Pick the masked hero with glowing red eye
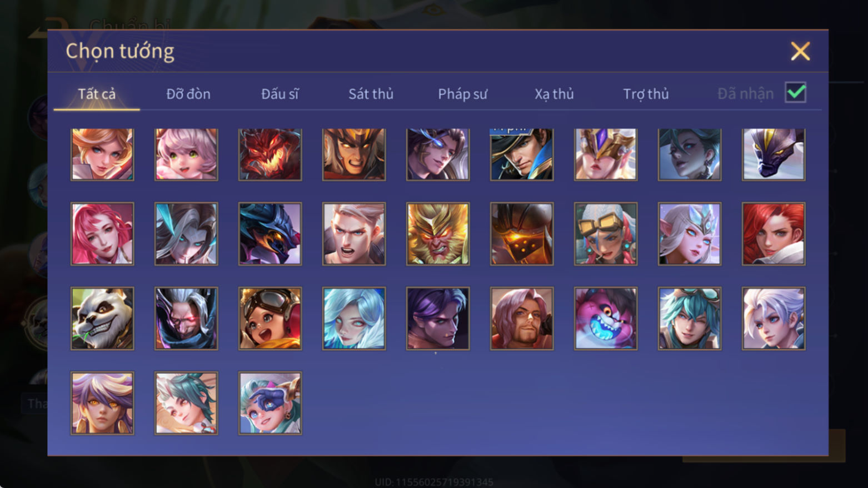Screen dimensions: 868x488 pyautogui.click(x=186, y=318)
